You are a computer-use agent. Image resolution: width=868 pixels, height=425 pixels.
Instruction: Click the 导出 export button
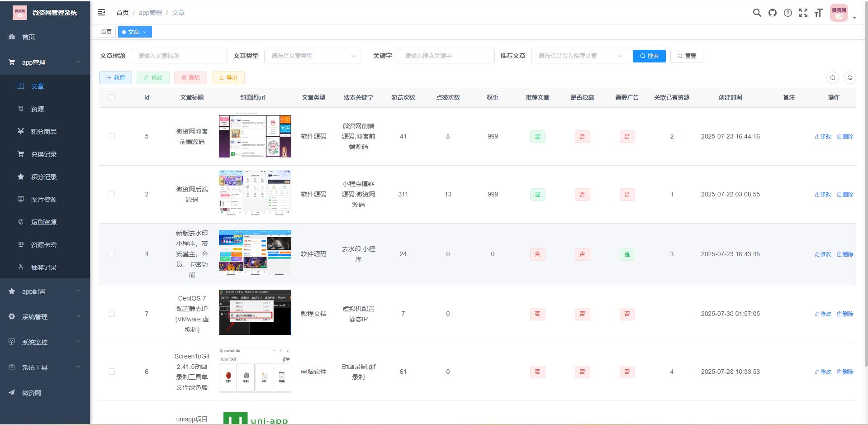[228, 78]
